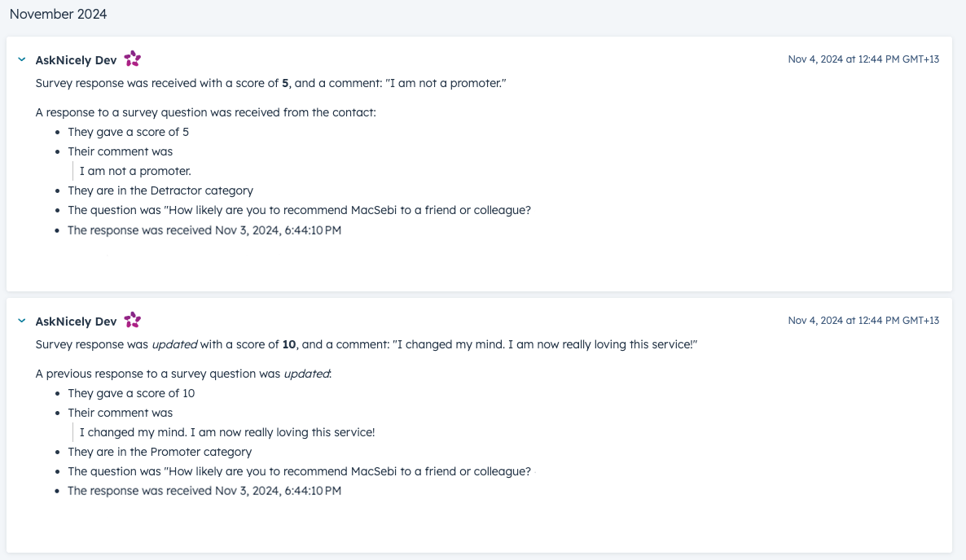
Task: Click "They gave a score of 10" bullet
Action: click(131, 393)
